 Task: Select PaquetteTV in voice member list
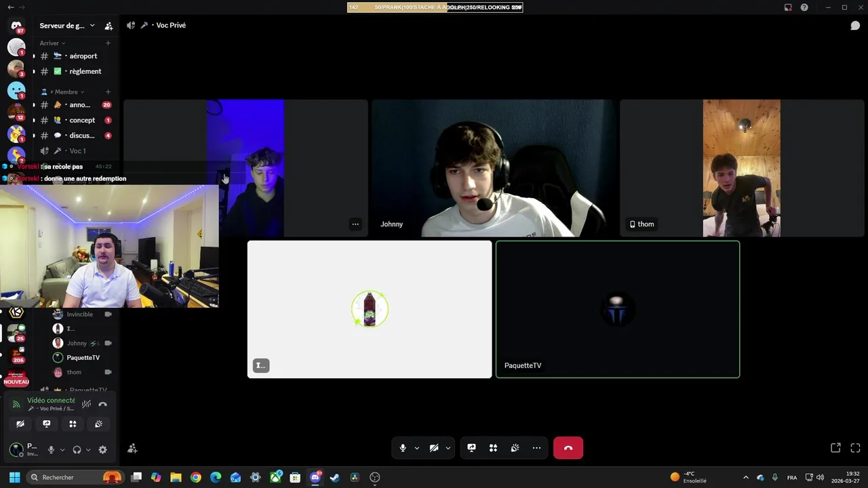[82, 357]
